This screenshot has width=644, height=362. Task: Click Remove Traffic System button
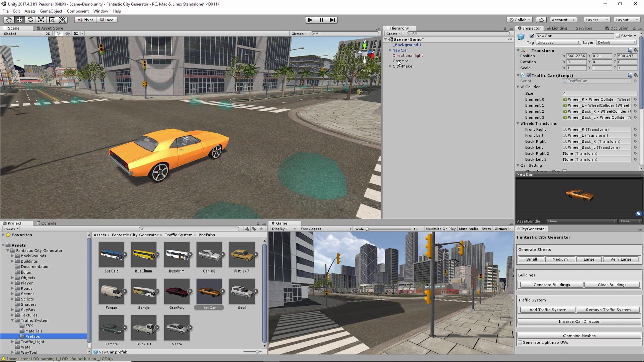tap(608, 310)
